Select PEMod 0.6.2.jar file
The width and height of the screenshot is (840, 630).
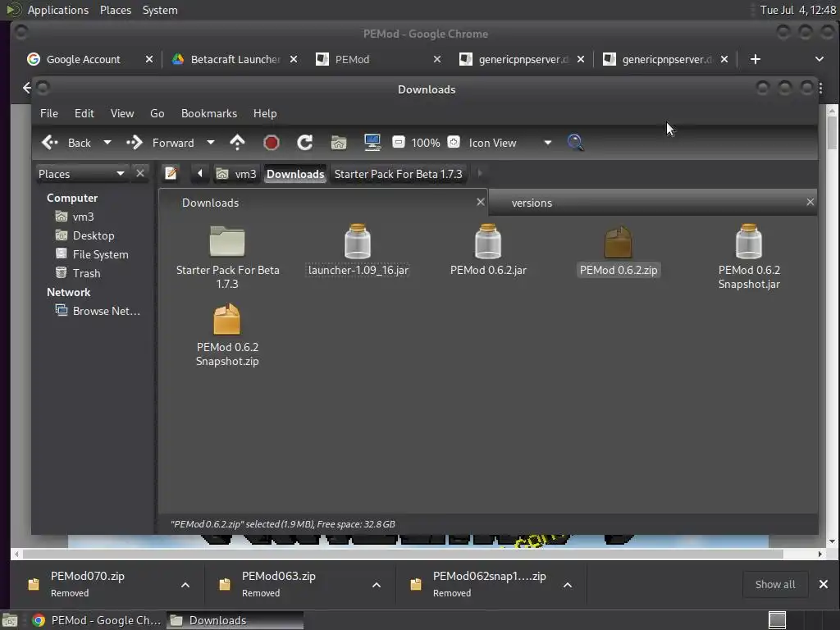tap(488, 249)
